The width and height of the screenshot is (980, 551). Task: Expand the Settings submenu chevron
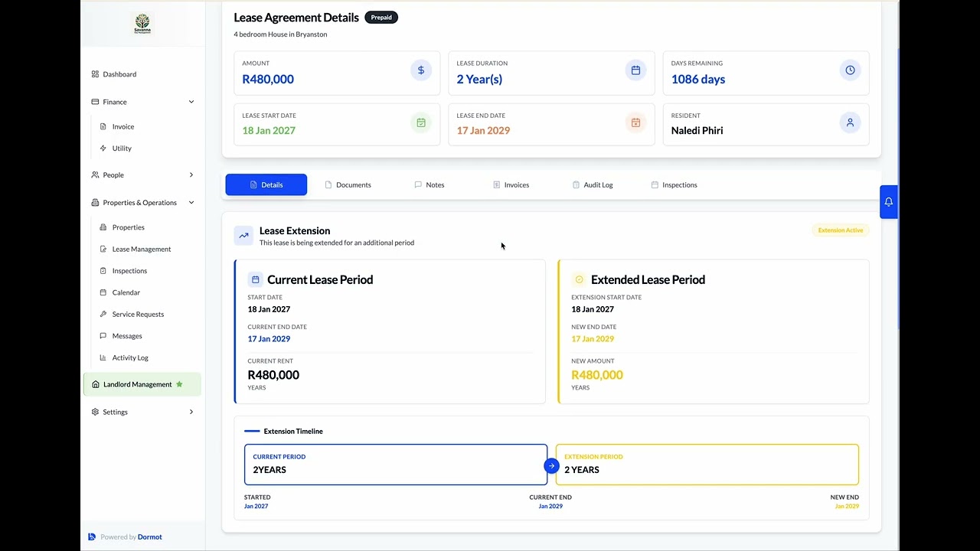click(x=191, y=412)
